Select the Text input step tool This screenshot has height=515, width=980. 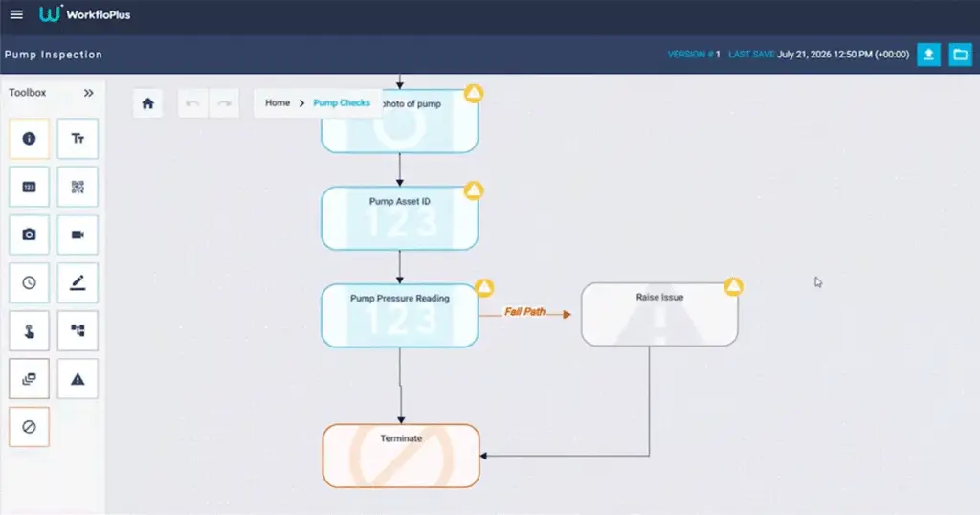[78, 139]
